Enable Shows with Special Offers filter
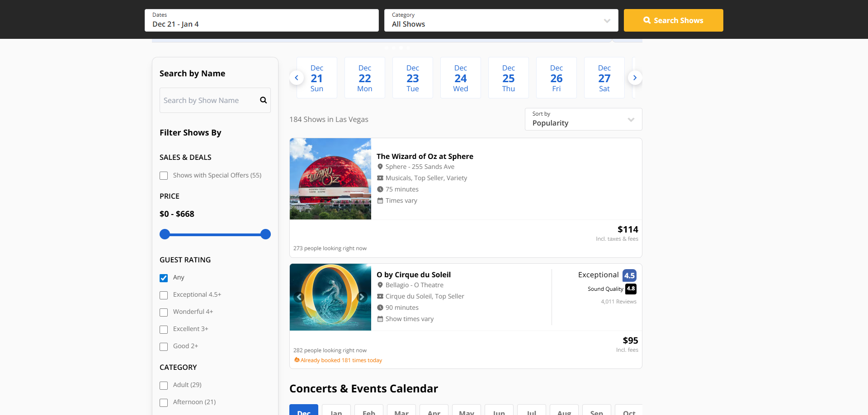The image size is (868, 415). (164, 176)
